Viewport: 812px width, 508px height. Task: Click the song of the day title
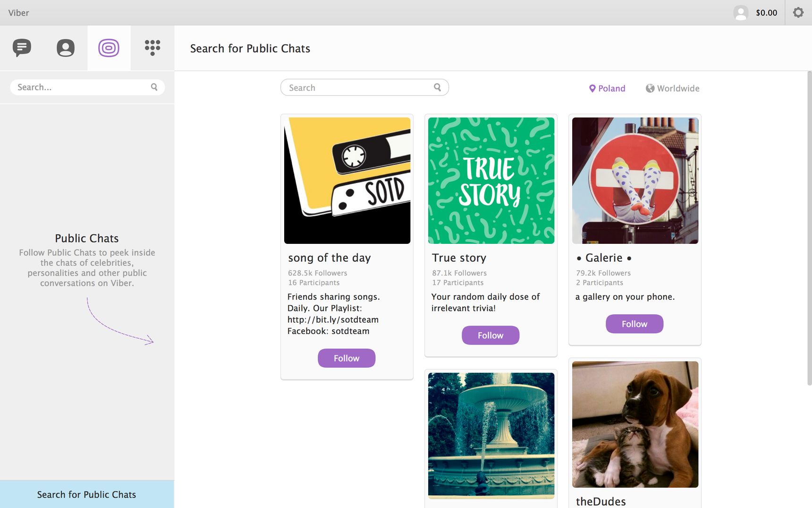[330, 258]
